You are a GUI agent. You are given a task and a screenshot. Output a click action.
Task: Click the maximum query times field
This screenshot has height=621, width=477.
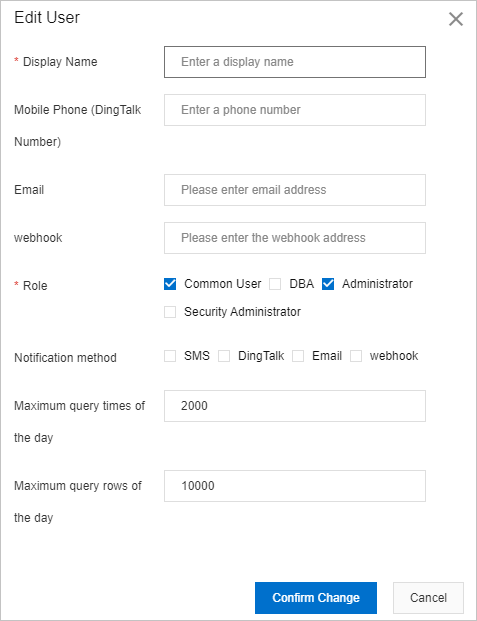point(295,406)
